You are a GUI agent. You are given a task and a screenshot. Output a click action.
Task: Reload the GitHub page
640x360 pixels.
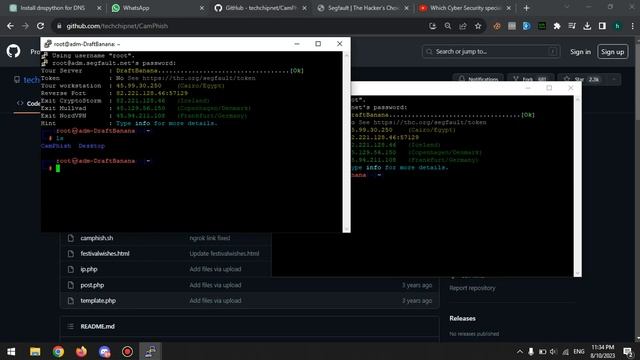tap(40, 26)
